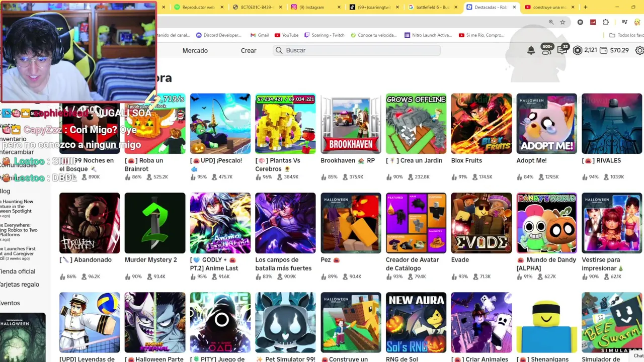Open the Roblox notifications bell

(531, 50)
